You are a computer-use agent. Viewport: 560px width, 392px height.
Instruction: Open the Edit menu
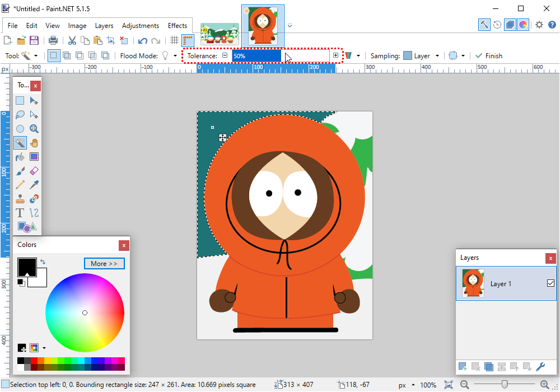tap(31, 26)
